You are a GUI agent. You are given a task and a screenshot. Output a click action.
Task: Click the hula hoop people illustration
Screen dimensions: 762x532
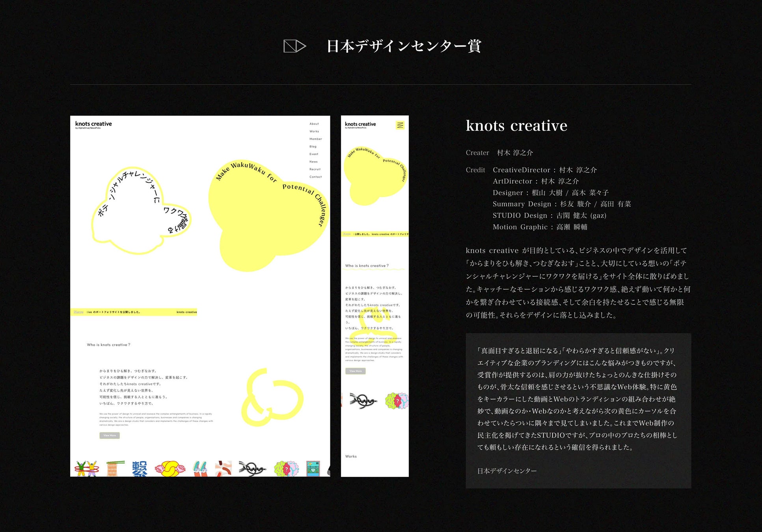pyautogui.click(x=86, y=469)
